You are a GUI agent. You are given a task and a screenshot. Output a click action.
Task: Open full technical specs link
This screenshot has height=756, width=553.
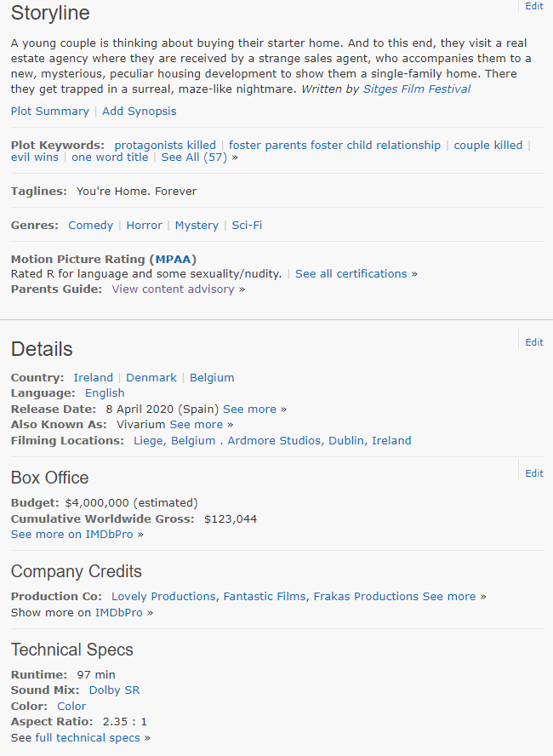pos(88,737)
